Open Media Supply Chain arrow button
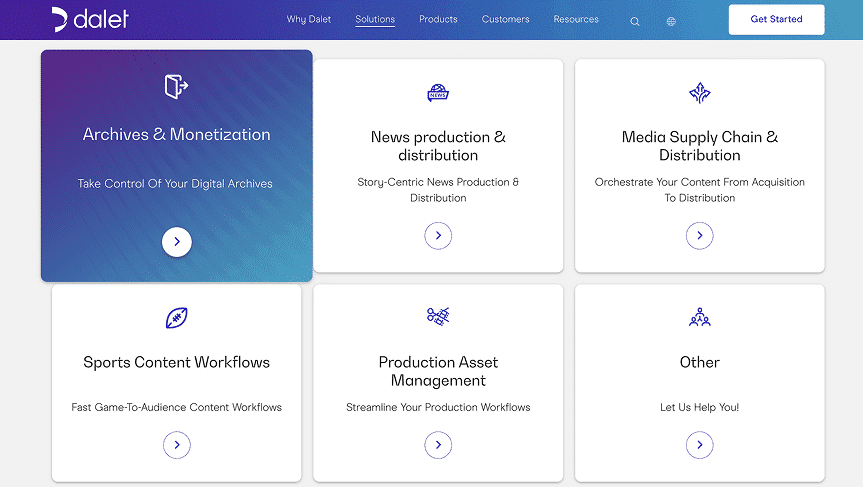 (x=699, y=236)
